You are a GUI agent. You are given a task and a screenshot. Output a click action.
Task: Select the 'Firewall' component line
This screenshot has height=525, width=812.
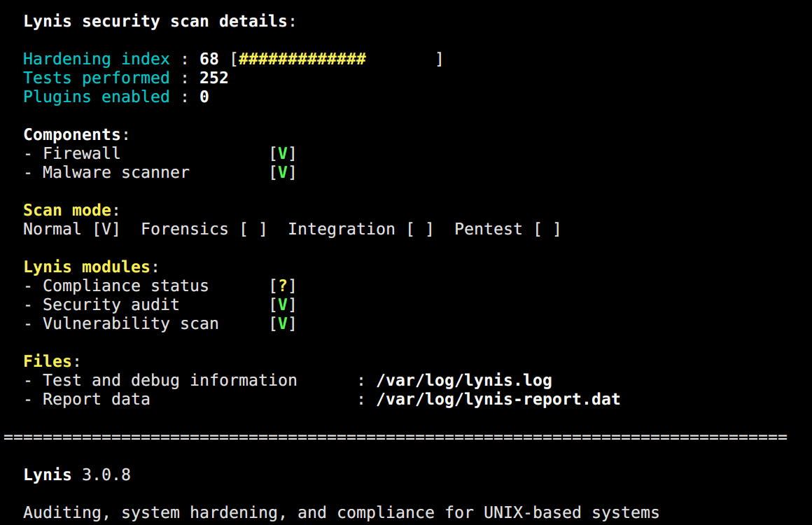click(72, 154)
